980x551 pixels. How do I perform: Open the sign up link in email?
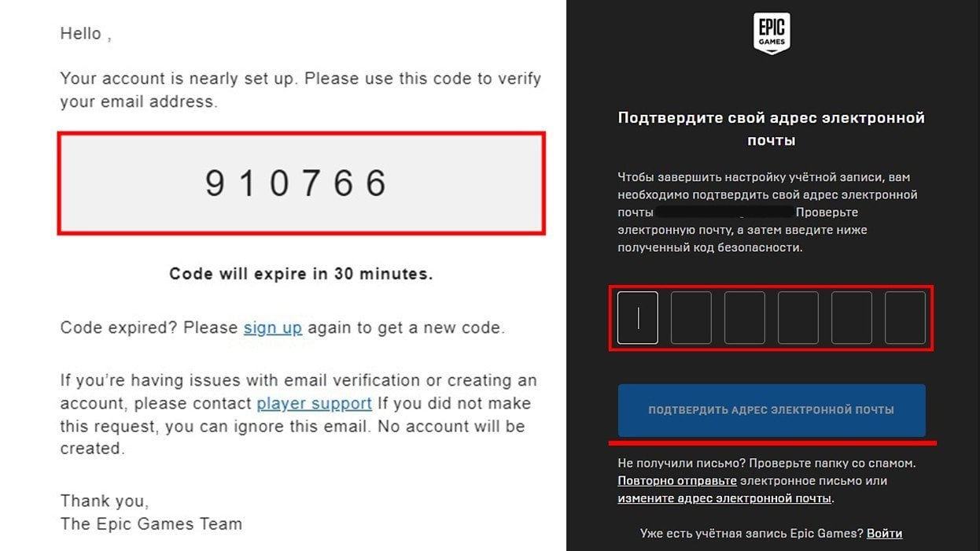pyautogui.click(x=273, y=327)
